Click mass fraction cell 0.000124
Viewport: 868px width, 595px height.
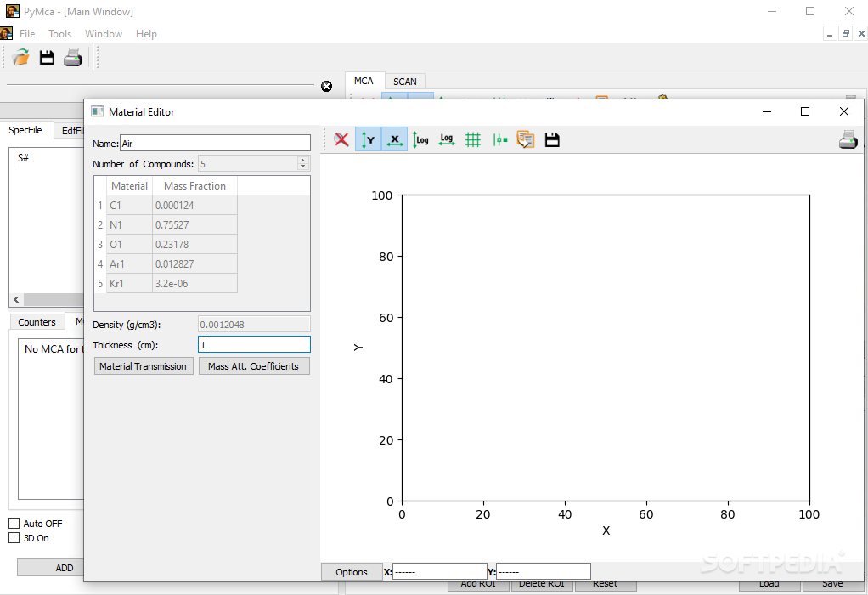tap(194, 205)
